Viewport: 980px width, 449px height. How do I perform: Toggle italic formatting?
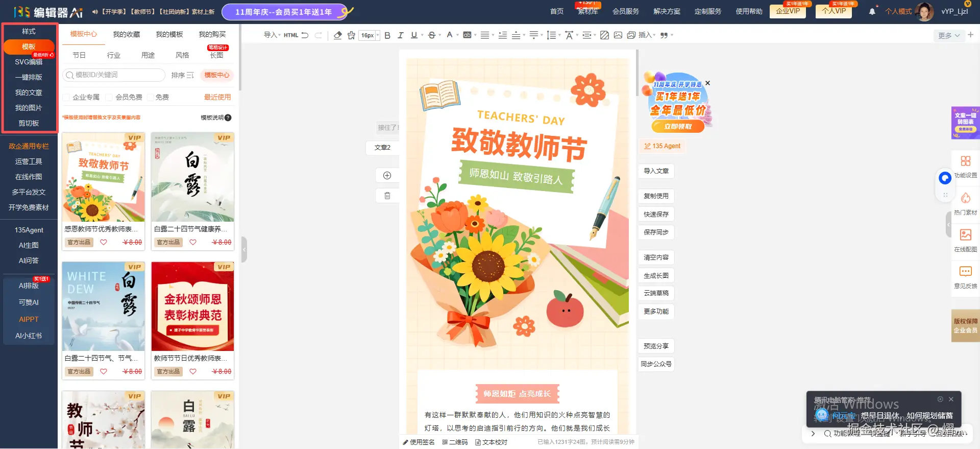(401, 35)
